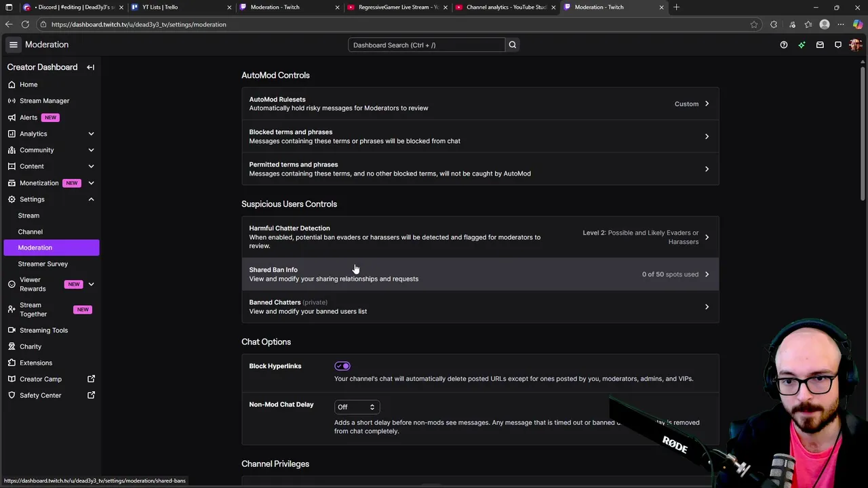Click the browser address bar URL
This screenshot has height=488, width=868.
tap(139, 24)
